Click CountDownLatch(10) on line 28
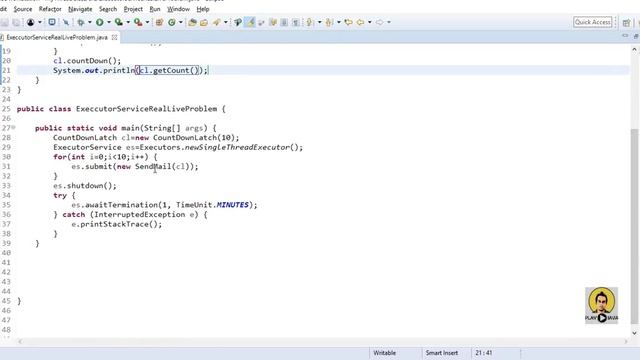Screen dimensions: 640x360 click(193, 138)
